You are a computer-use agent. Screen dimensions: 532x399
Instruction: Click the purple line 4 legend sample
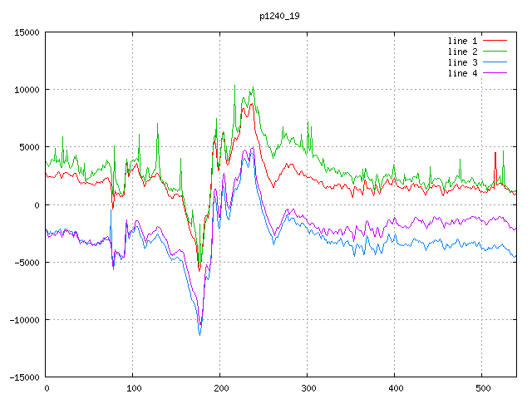point(495,73)
